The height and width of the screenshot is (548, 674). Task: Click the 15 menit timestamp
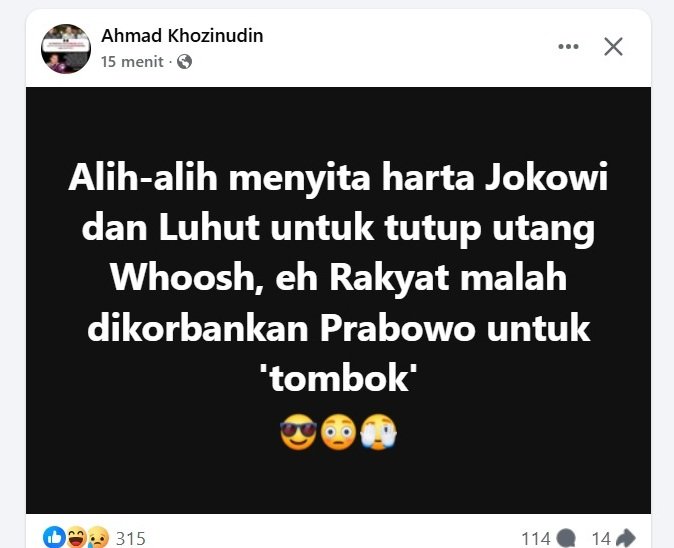tap(132, 62)
